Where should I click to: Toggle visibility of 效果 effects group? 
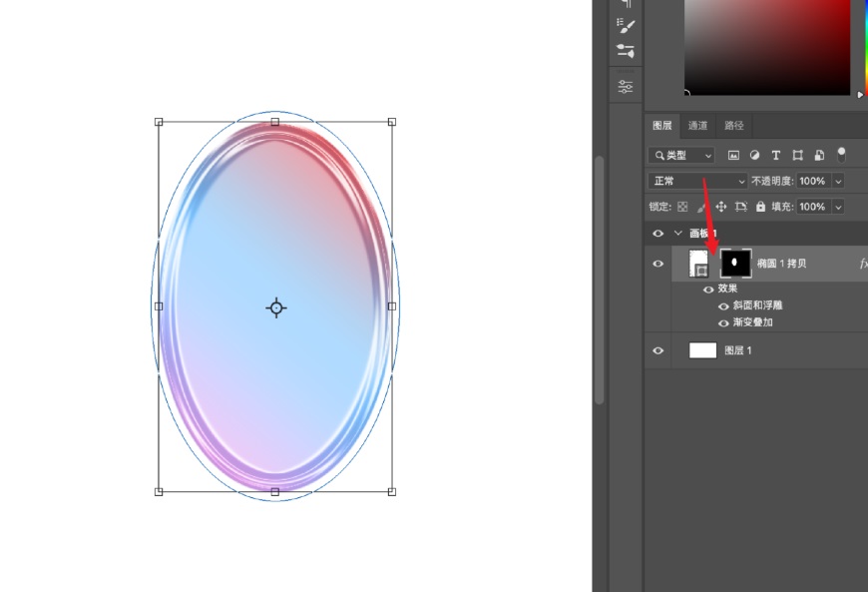(708, 290)
